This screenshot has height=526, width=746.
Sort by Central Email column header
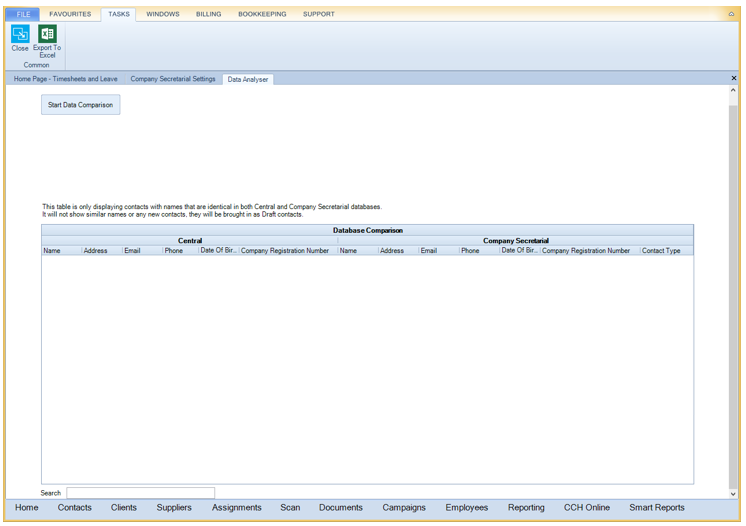[x=142, y=251]
